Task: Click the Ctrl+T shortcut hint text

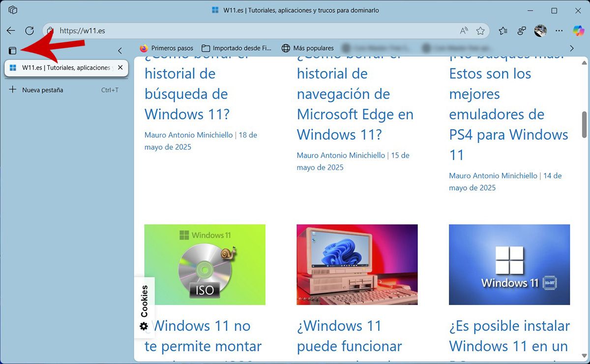Action: [x=110, y=90]
